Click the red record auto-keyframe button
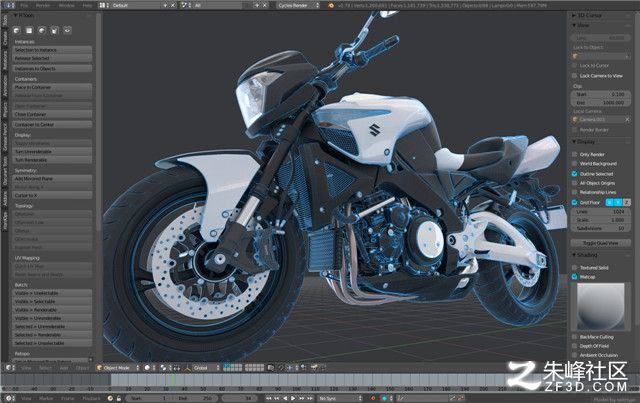The width and height of the screenshot is (640, 403). [x=373, y=398]
